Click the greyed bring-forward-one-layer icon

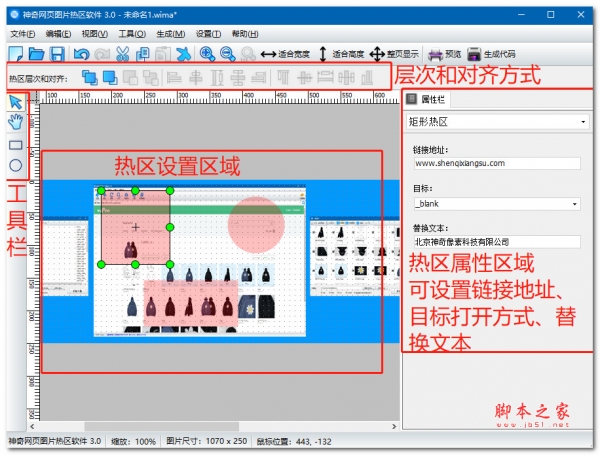pyautogui.click(x=130, y=78)
